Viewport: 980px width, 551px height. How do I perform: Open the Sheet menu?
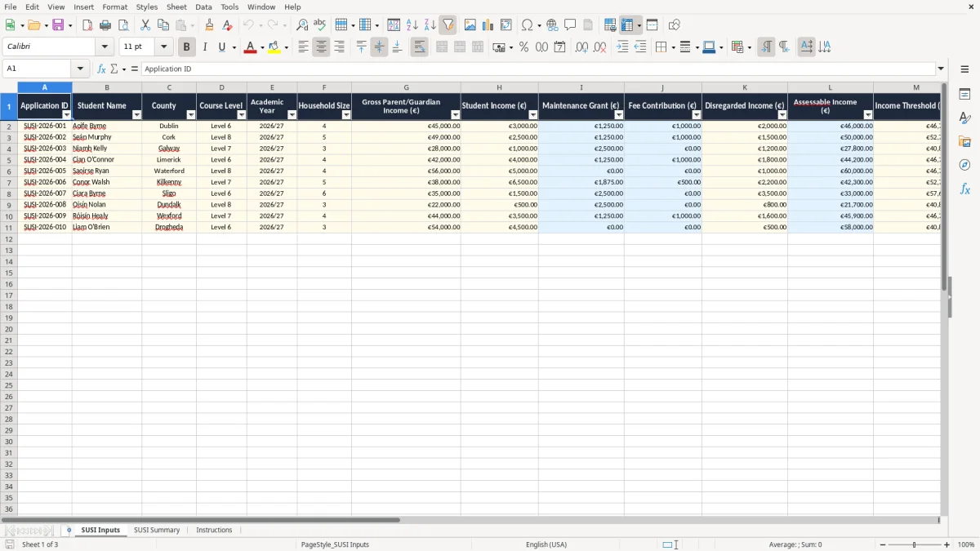click(177, 7)
